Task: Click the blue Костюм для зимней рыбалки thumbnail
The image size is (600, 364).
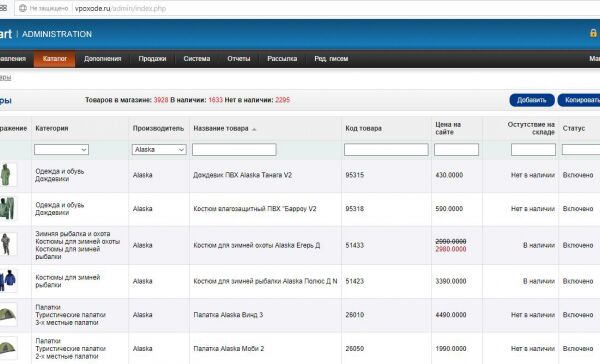Action: tap(8, 281)
